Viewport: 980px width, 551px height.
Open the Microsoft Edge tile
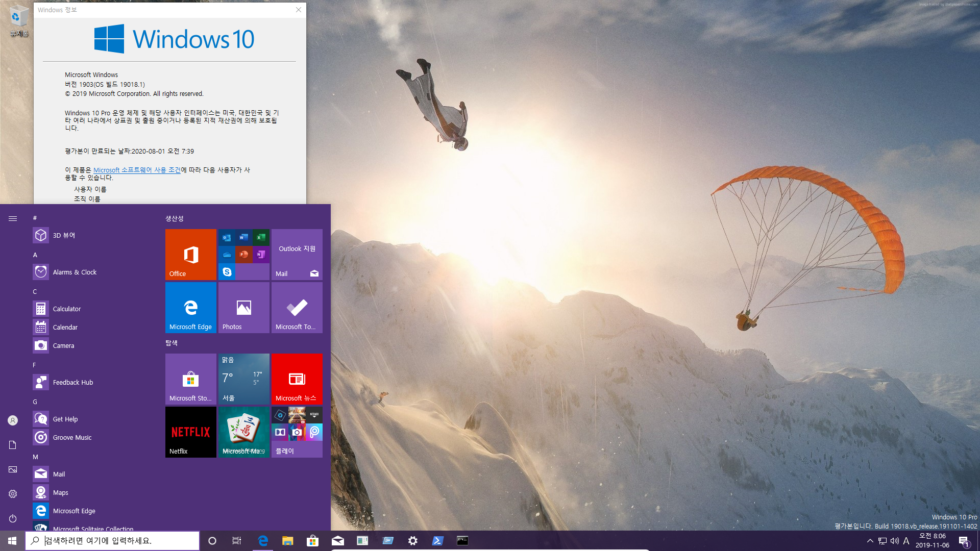[190, 307]
